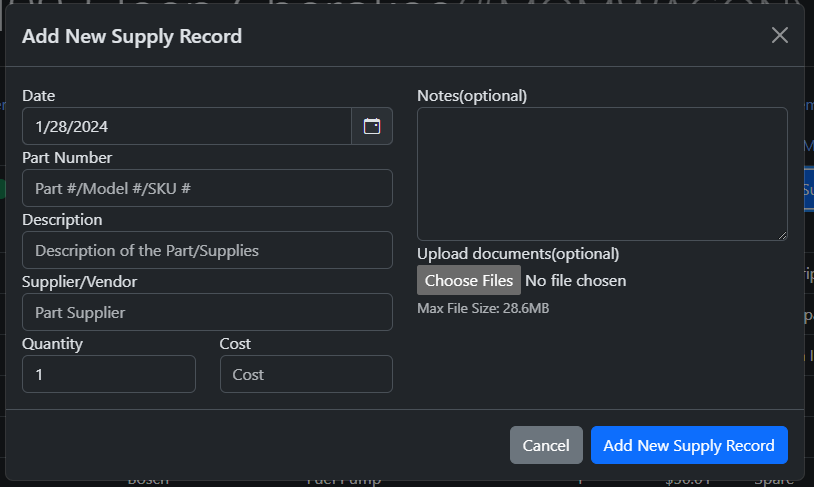This screenshot has height=487, width=814.
Task: Click the Quantity label above the field
Action: click(x=52, y=344)
